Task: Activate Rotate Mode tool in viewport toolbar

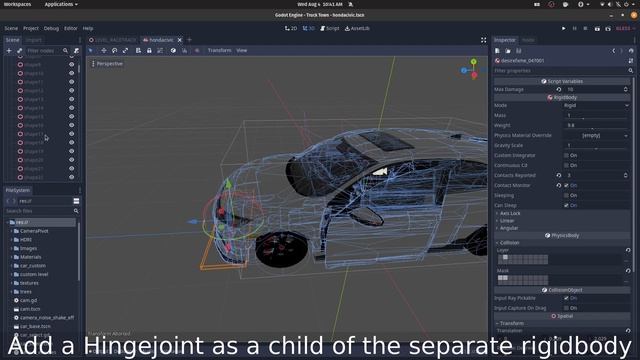Action: click(x=115, y=50)
